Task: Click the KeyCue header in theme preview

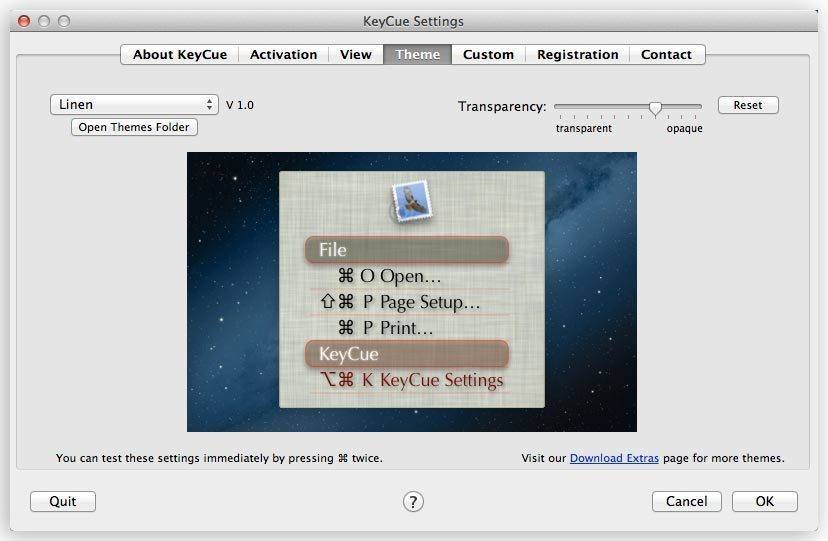Action: pyautogui.click(x=407, y=354)
